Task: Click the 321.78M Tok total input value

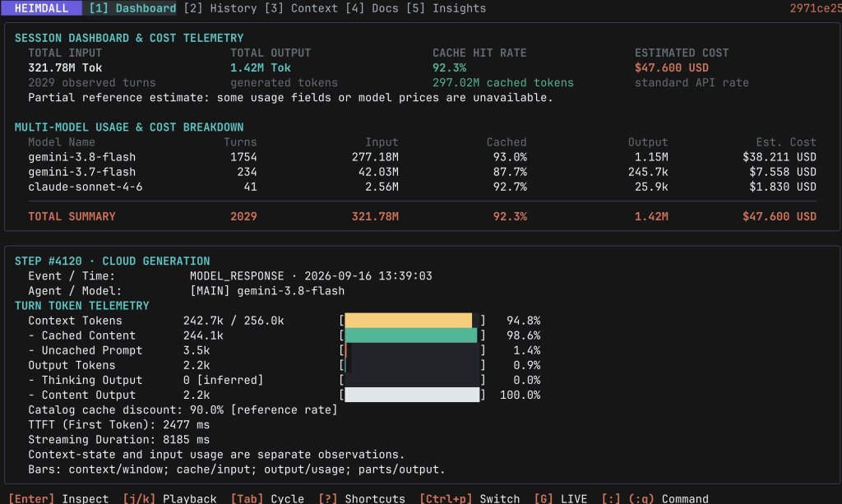Action: pyautogui.click(x=65, y=68)
